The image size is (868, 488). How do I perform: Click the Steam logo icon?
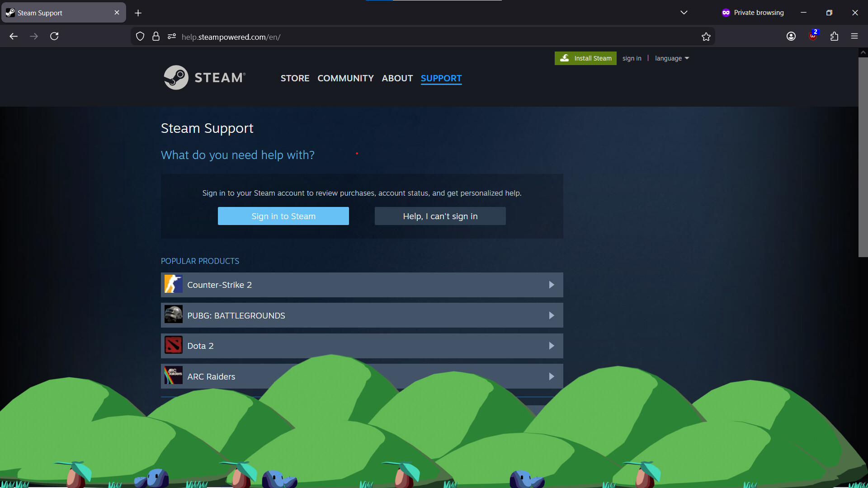click(175, 77)
